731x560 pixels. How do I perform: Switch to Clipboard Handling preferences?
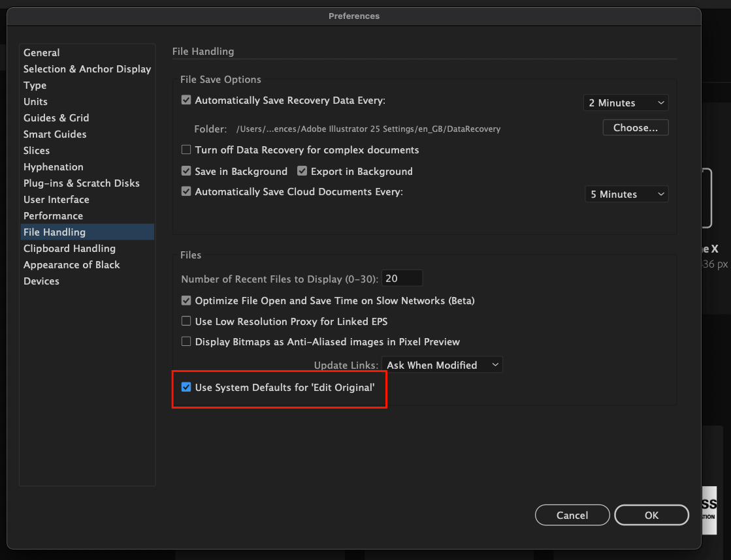69,248
